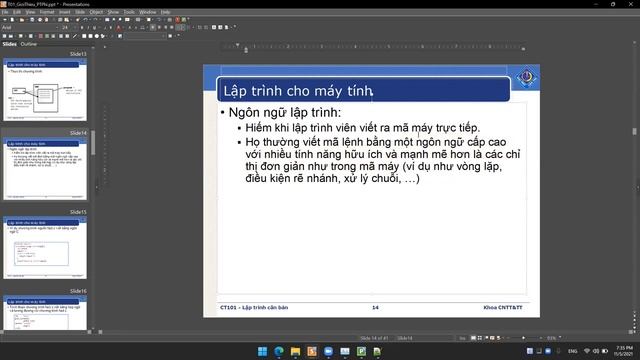This screenshot has height=360, width=640.
Task: Open the Slide menu
Action: pyautogui.click(x=80, y=12)
